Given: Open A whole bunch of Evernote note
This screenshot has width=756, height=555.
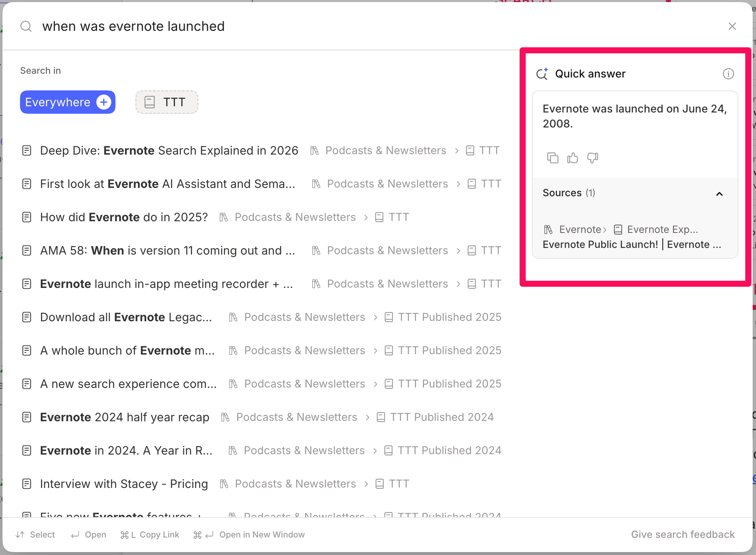Looking at the screenshot, I should point(128,350).
